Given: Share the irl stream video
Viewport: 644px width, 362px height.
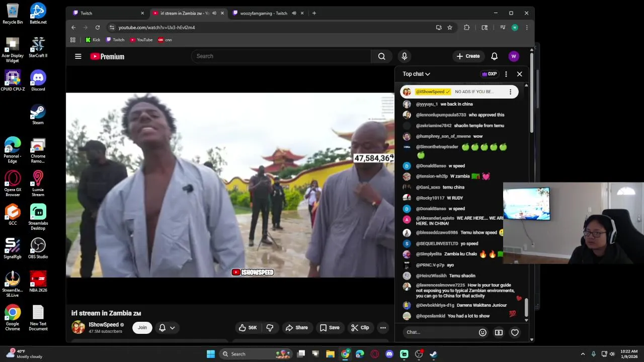Looking at the screenshot, I should click(296, 328).
